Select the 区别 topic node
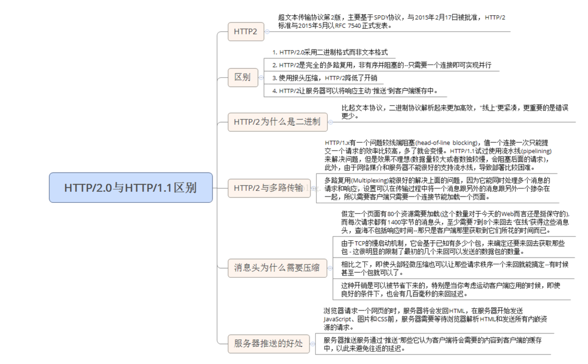The image size is (588, 364). (x=243, y=77)
